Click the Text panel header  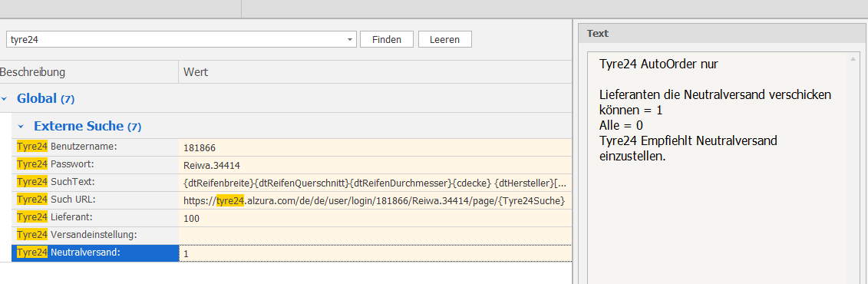723,33
